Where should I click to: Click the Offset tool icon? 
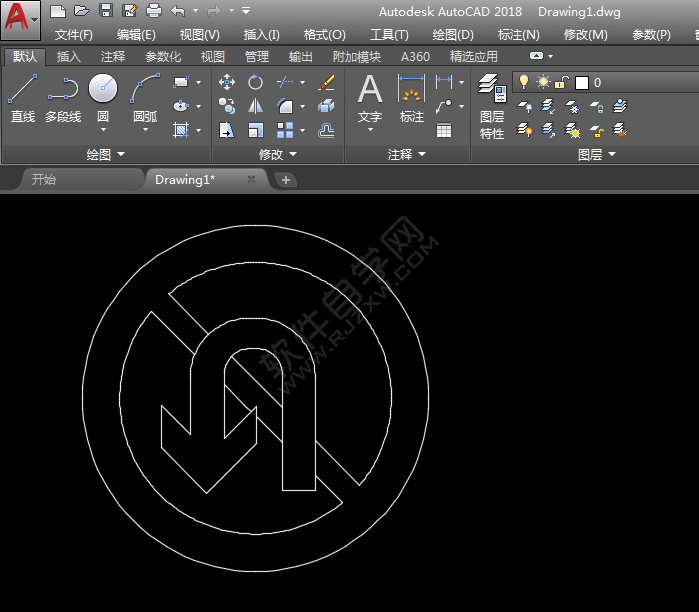[x=326, y=131]
